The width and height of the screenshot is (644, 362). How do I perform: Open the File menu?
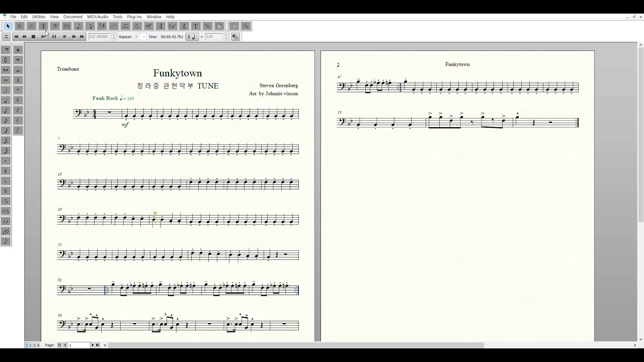click(x=13, y=17)
